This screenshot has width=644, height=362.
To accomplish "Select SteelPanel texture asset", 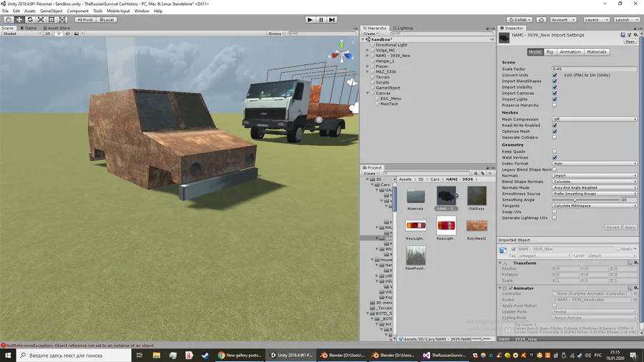I will [x=416, y=255].
